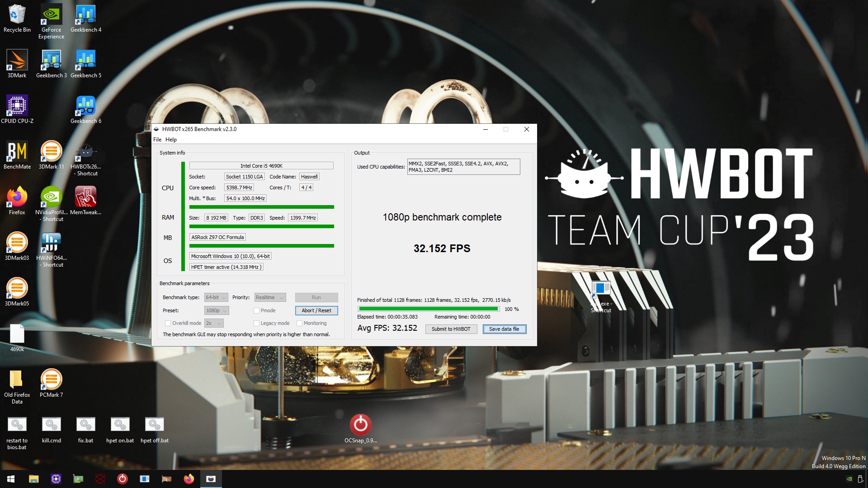Image resolution: width=868 pixels, height=488 pixels.
Task: Expand the Benchmark type dropdown
Action: coord(216,297)
